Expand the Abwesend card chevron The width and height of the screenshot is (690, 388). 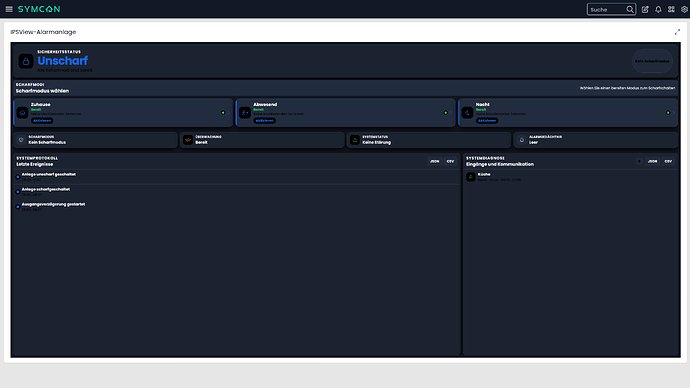451,113
